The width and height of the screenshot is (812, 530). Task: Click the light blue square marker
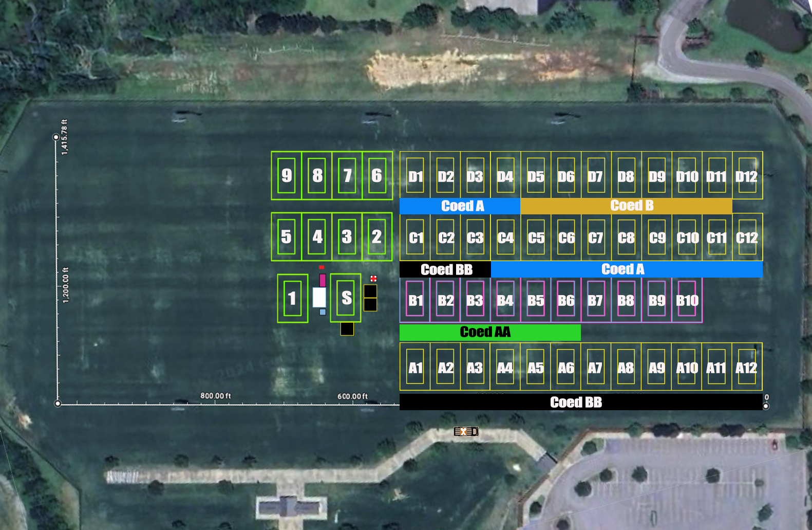tap(323, 312)
